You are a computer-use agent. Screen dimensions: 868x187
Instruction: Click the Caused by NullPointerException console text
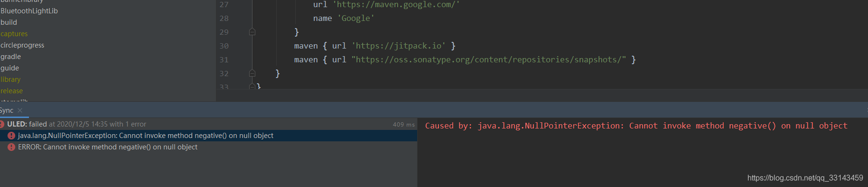636,126
